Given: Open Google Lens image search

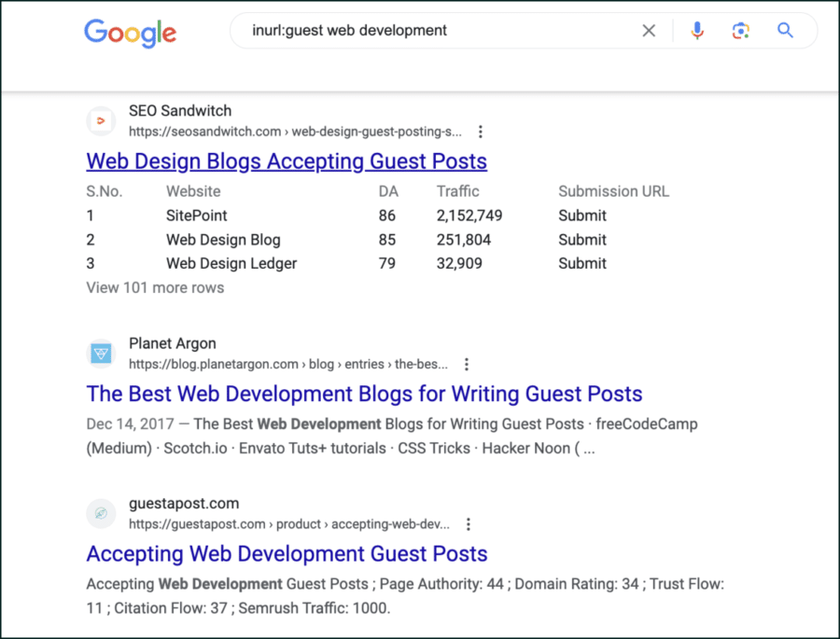Looking at the screenshot, I should click(741, 30).
